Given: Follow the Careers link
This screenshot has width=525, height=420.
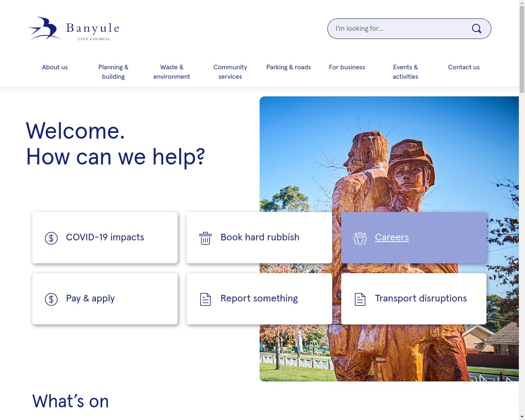Looking at the screenshot, I should pos(392,237).
